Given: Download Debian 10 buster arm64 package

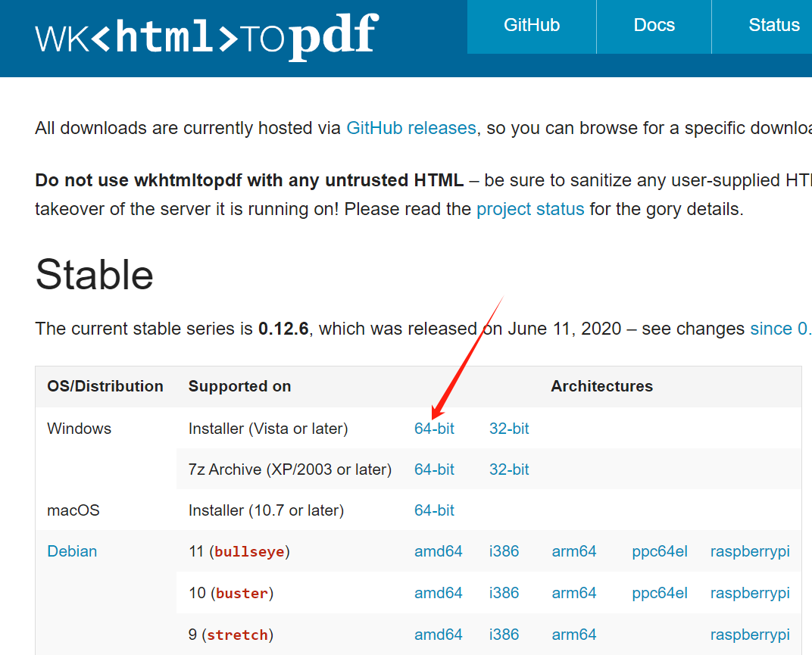Looking at the screenshot, I should point(574,593).
